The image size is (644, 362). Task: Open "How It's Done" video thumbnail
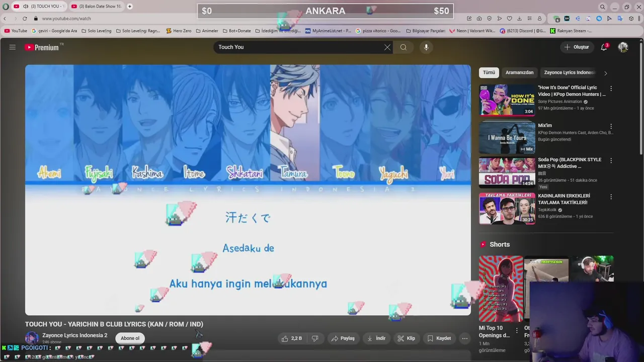[x=507, y=100]
